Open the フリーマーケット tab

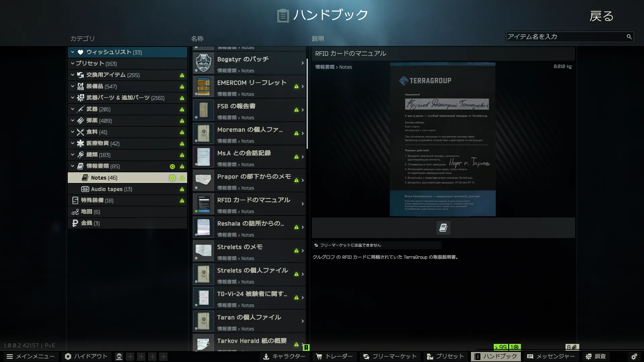[x=390, y=356]
